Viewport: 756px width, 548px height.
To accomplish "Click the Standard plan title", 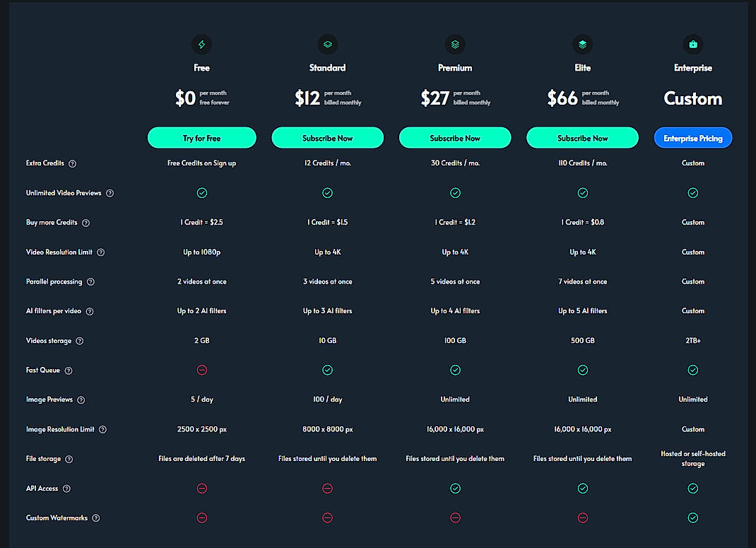I will (x=327, y=68).
